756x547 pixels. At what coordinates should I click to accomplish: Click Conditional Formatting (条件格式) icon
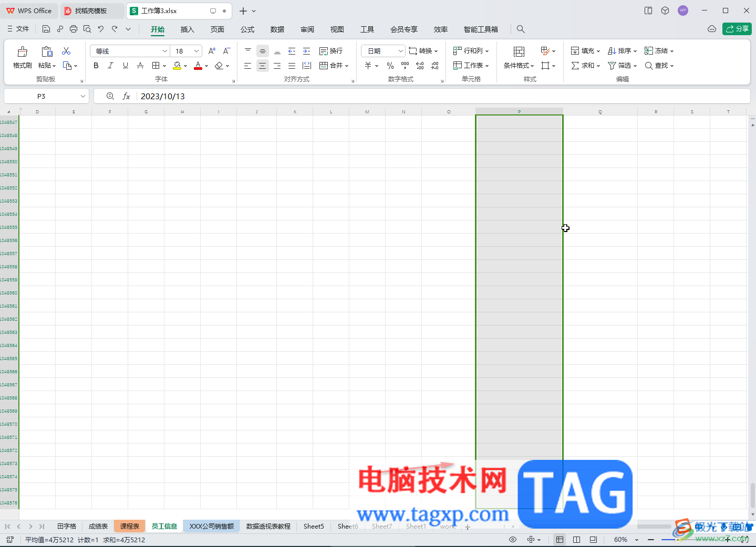point(519,51)
